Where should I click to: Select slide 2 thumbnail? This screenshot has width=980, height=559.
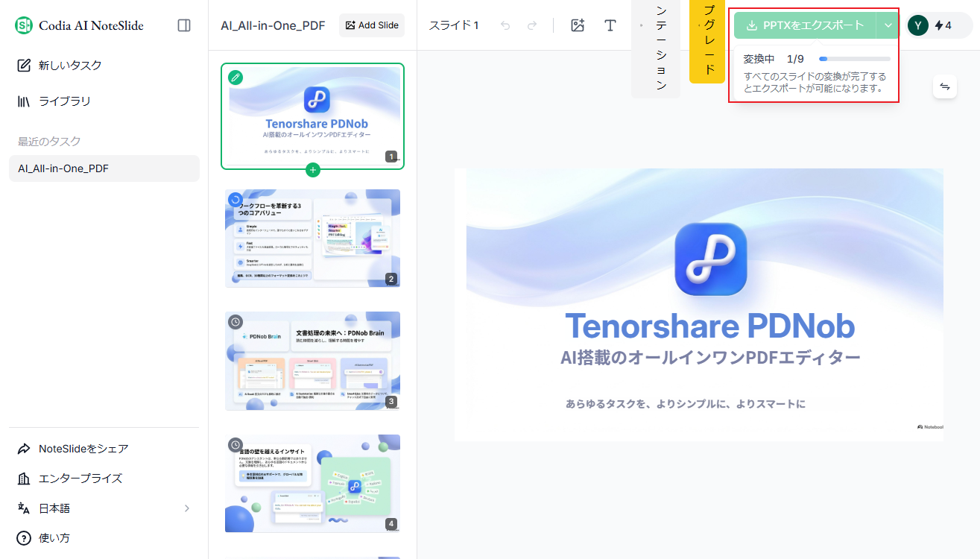click(x=313, y=239)
